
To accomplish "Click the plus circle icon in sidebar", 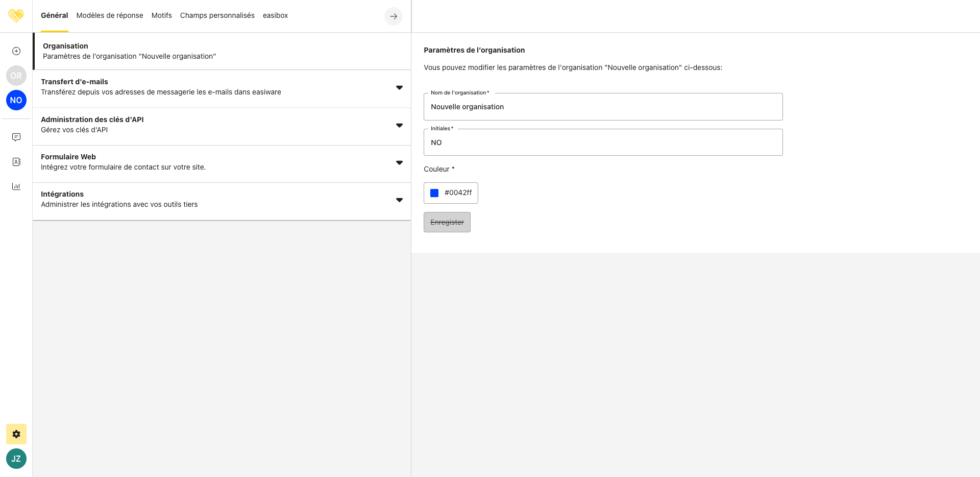I will pyautogui.click(x=16, y=51).
